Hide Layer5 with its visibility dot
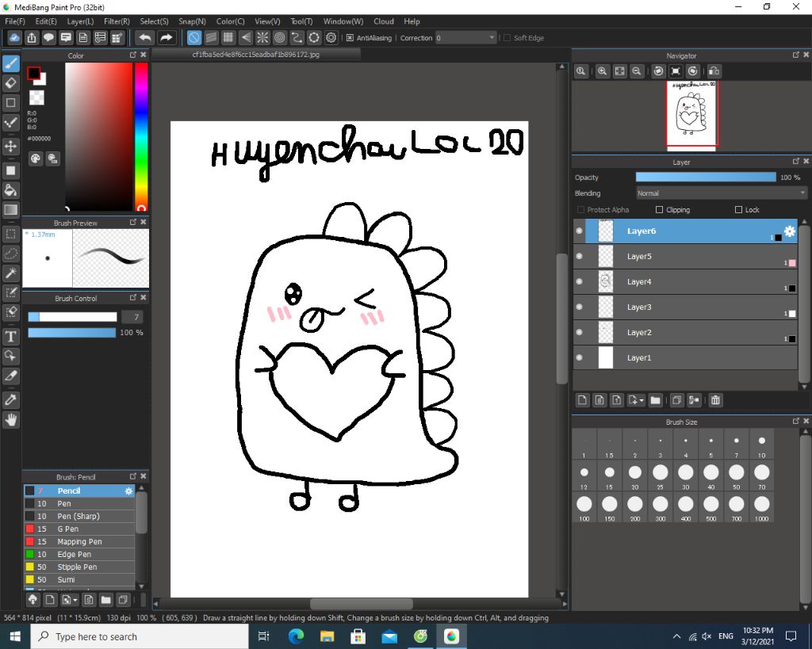Image resolution: width=812 pixels, height=649 pixels. pos(579,256)
